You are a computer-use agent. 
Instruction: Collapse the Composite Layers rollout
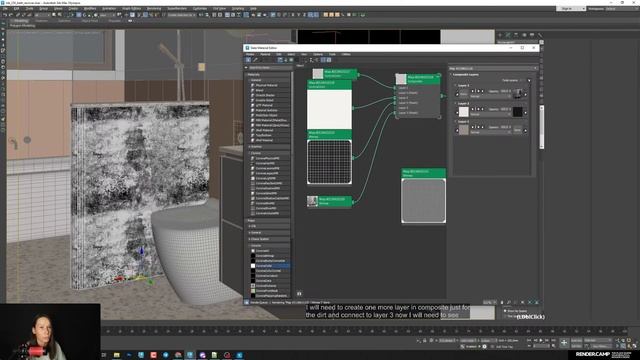pyautogui.click(x=465, y=75)
